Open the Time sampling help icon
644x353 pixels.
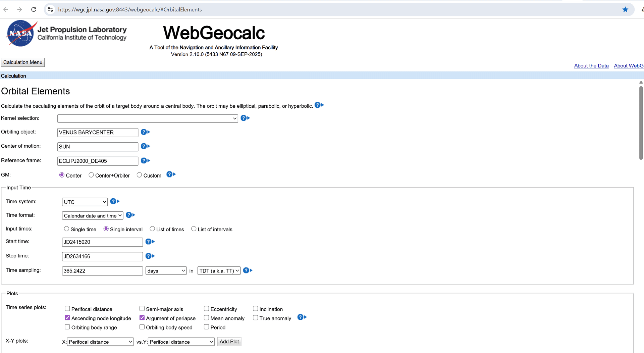point(247,270)
